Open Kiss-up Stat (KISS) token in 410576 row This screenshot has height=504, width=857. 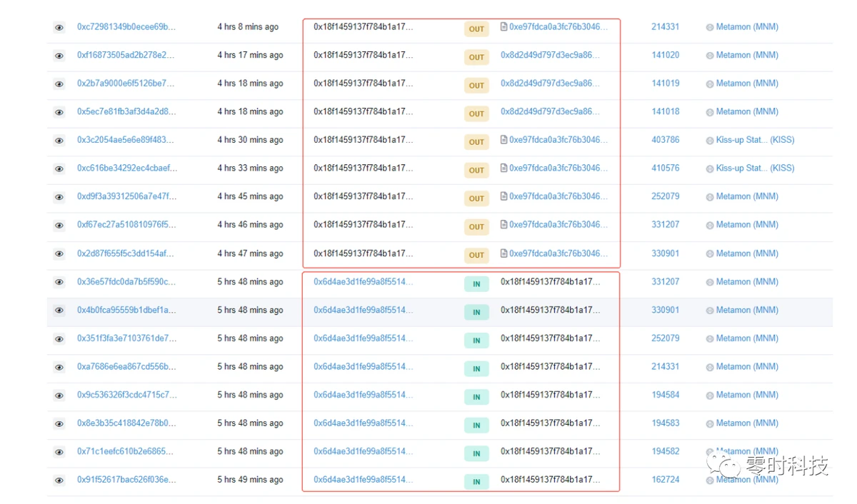click(755, 168)
